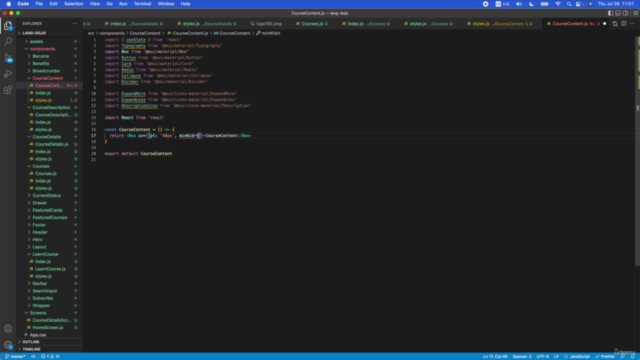Collapse the LearnCourse folder
This screenshot has height=360, width=640.
[45, 254]
